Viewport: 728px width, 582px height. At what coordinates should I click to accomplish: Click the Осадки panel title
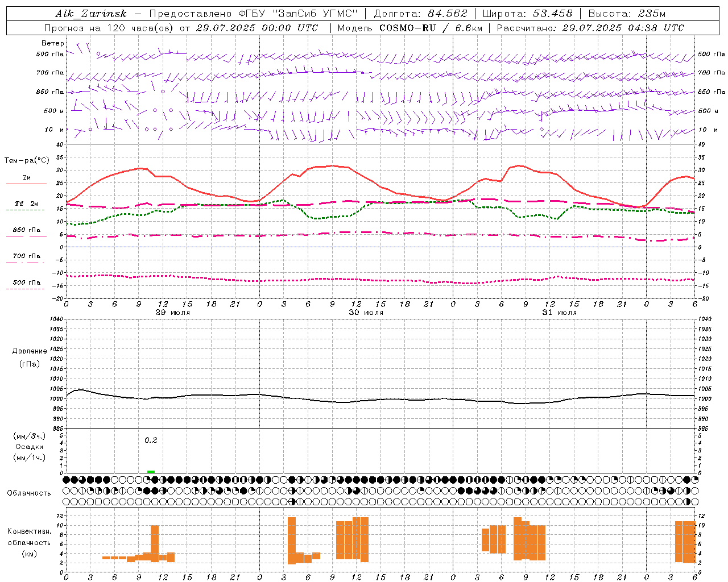pyautogui.click(x=30, y=447)
